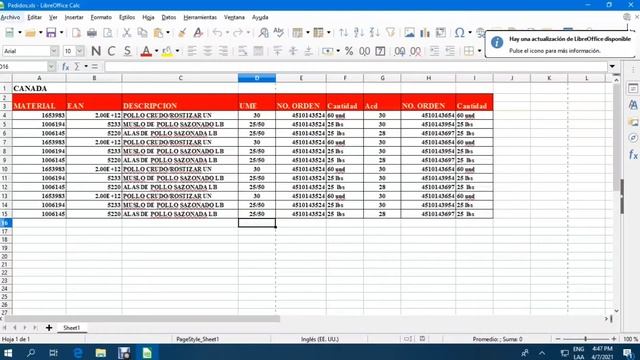Viewport: 640px width, 360px height.
Task: Run the spelling check Abc icon
Action: [279, 33]
